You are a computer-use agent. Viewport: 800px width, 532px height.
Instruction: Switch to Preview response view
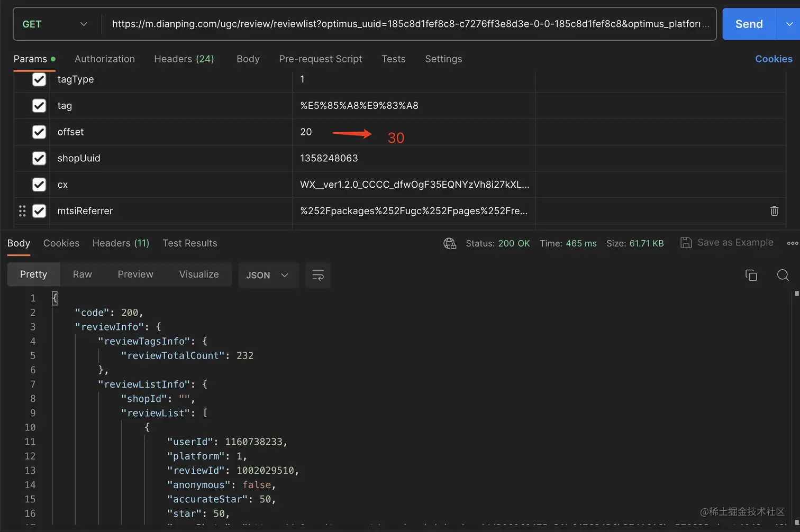coord(135,274)
